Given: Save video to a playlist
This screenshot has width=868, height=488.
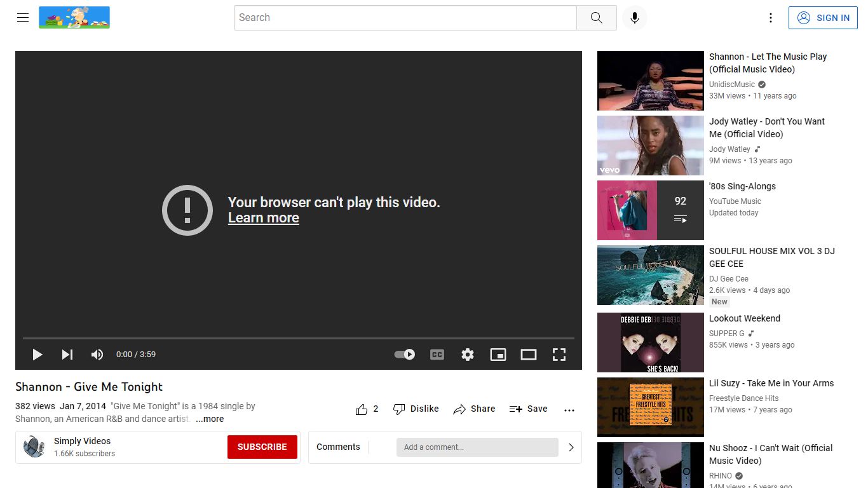Looking at the screenshot, I should pyautogui.click(x=528, y=409).
